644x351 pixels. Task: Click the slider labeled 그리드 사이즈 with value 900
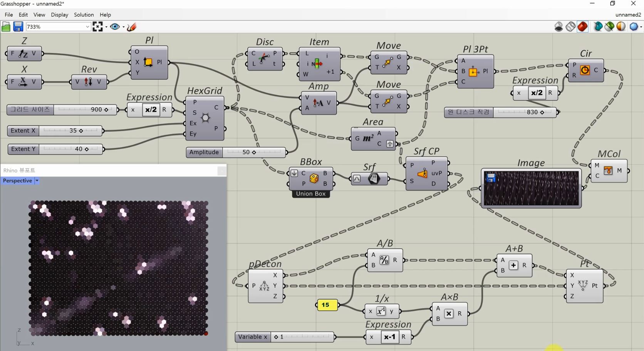[62, 109]
